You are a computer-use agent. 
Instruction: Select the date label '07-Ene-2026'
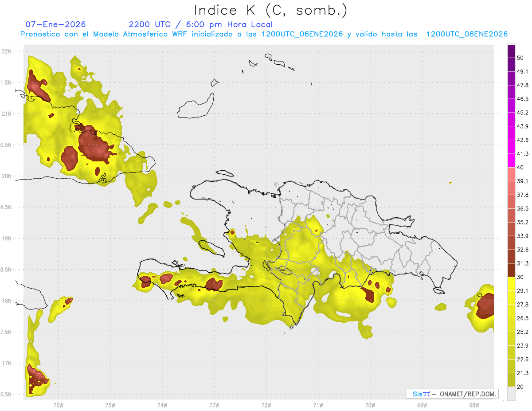click(x=55, y=24)
